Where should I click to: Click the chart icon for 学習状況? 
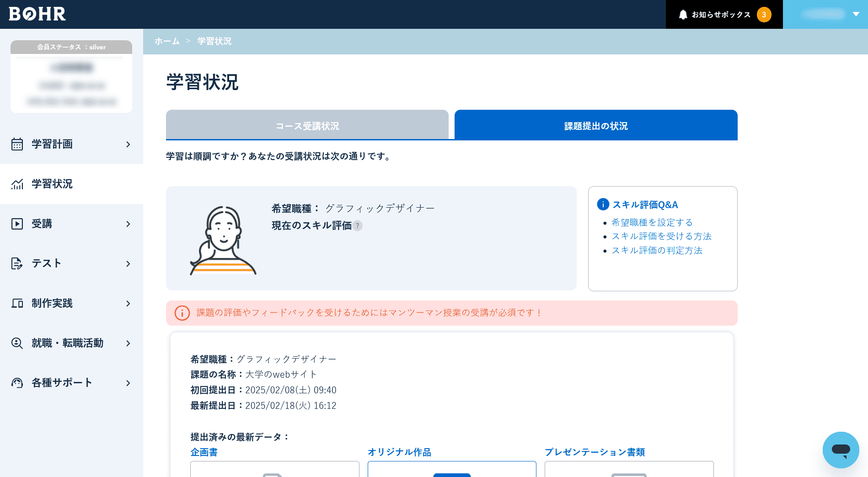17,184
